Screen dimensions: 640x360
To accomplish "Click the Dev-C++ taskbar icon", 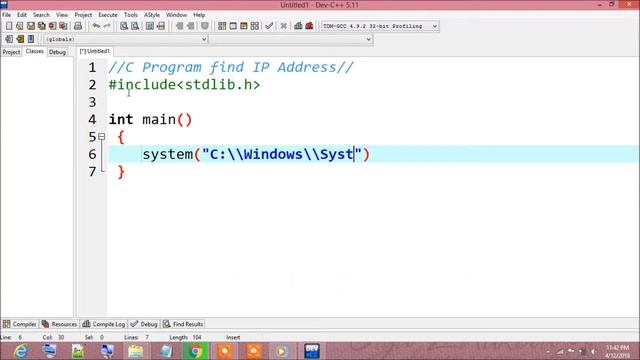I will [x=312, y=351].
